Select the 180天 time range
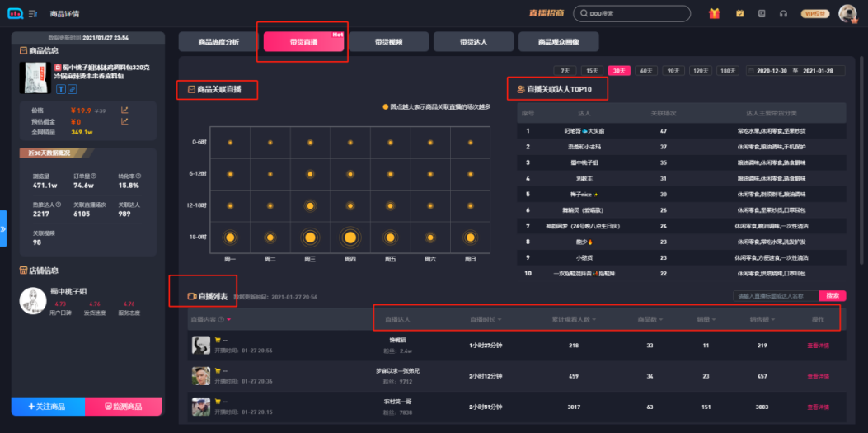 pos(728,71)
